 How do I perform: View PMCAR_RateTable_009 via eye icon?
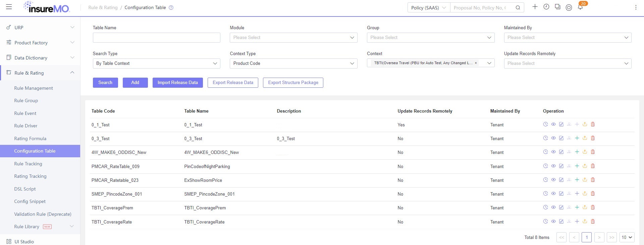click(x=553, y=166)
